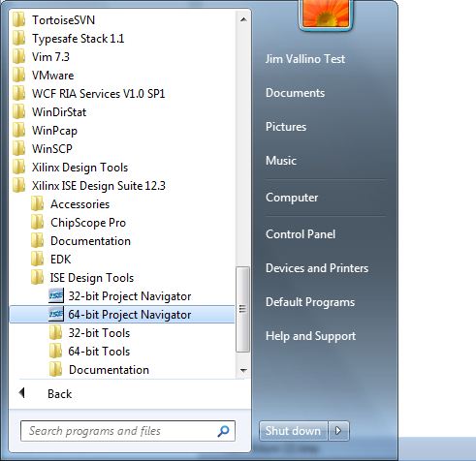Click the Shut down button
The height and width of the screenshot is (461, 476).
tap(294, 431)
